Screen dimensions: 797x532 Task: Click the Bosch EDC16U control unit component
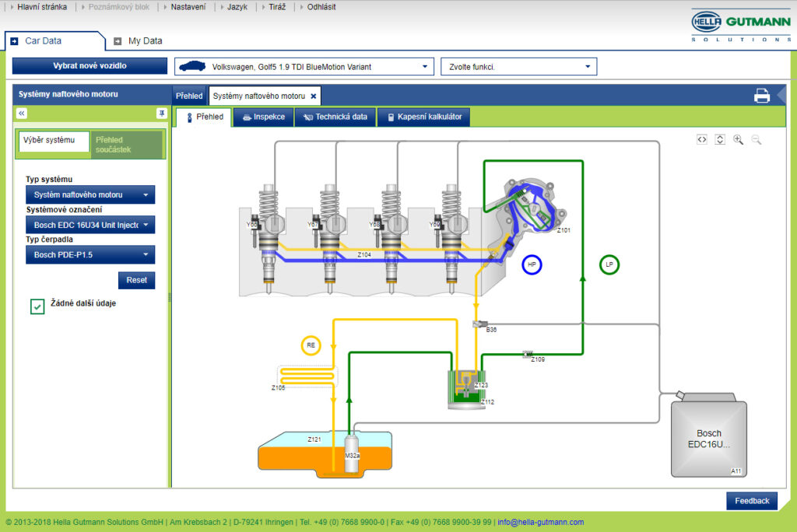tap(708, 439)
